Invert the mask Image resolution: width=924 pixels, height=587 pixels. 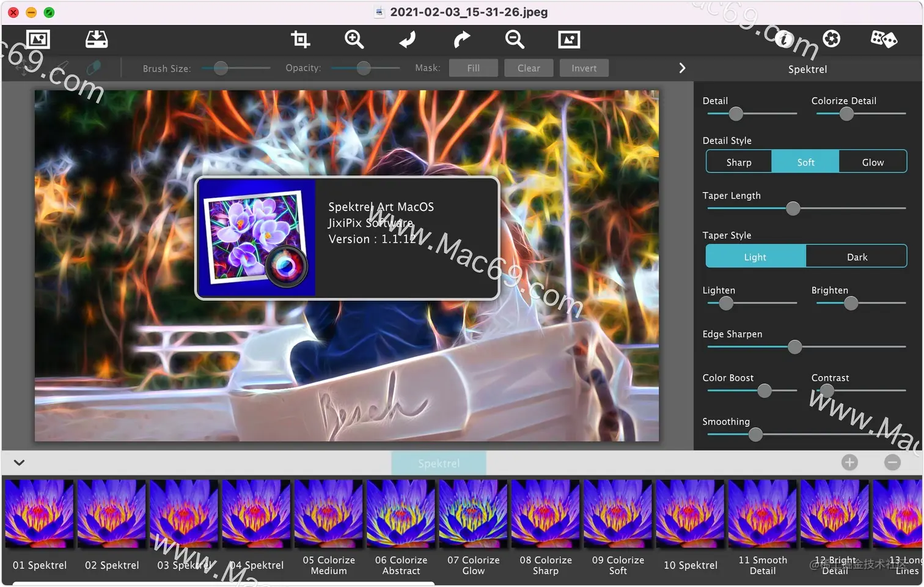(x=584, y=68)
